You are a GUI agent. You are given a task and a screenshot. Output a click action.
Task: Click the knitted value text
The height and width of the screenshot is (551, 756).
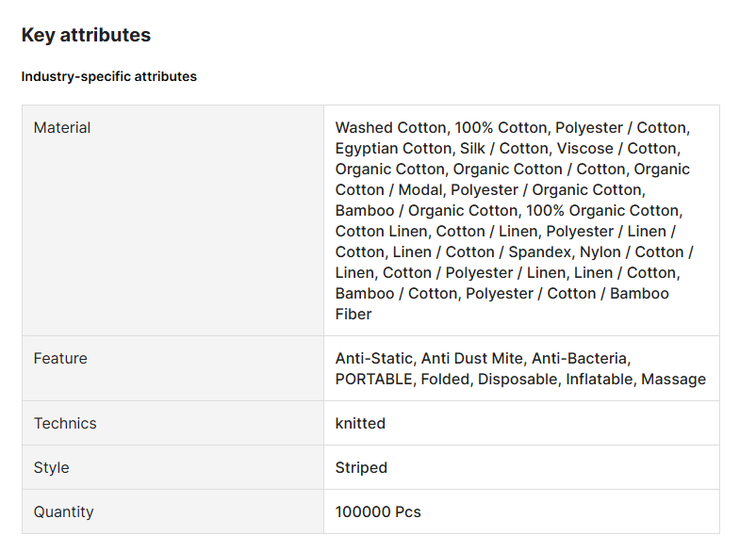[360, 423]
